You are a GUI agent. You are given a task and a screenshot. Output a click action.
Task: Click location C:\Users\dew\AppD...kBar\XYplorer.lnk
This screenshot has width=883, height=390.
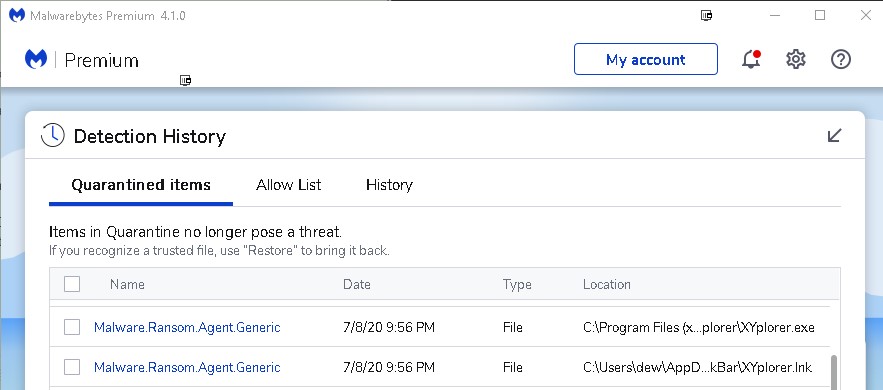(x=697, y=367)
